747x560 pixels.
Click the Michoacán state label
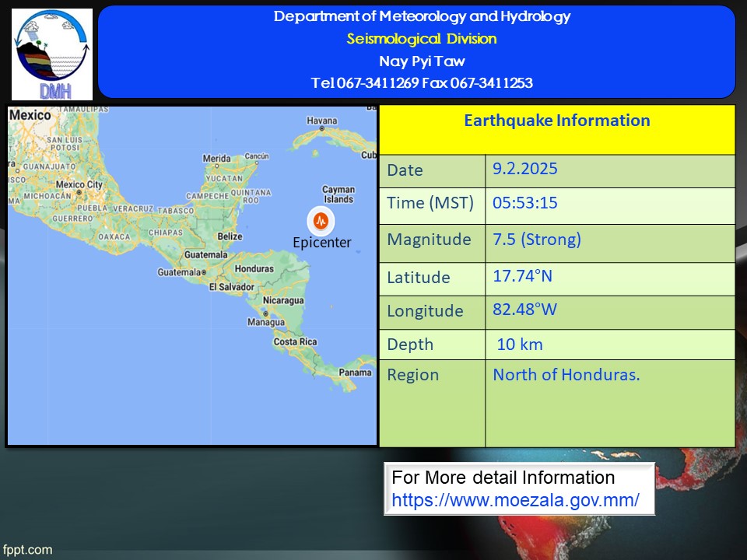pos(47,196)
